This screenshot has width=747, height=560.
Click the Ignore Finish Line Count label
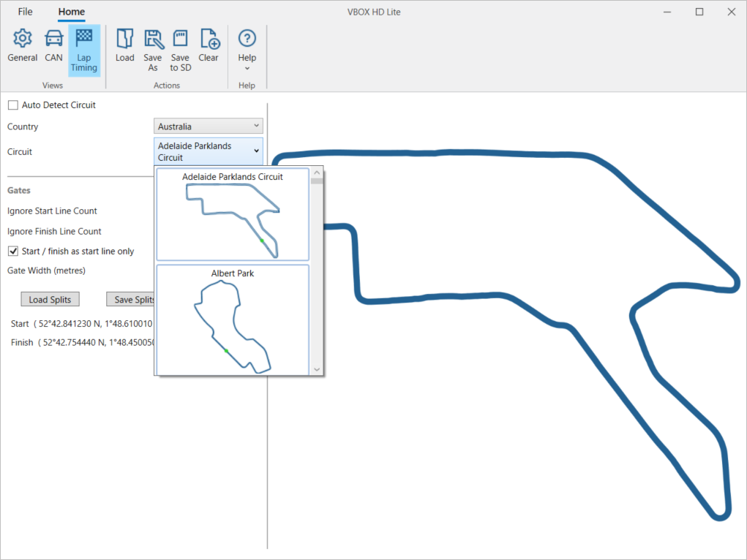point(54,232)
